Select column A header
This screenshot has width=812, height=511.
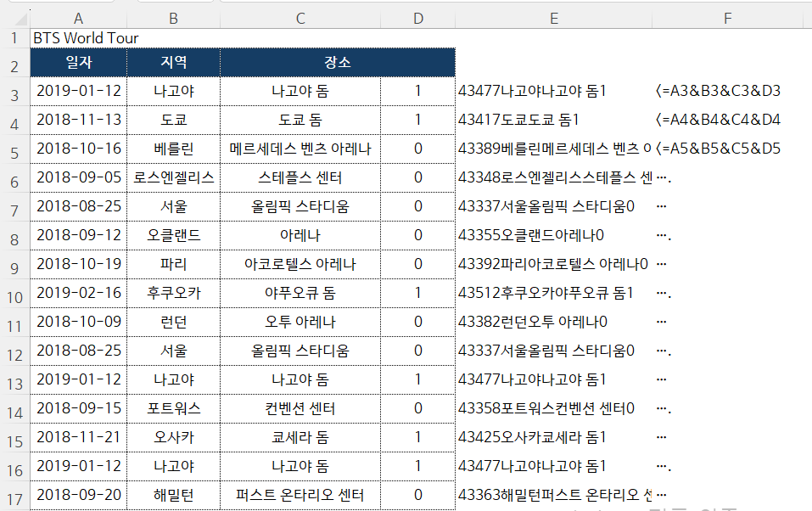[78, 19]
